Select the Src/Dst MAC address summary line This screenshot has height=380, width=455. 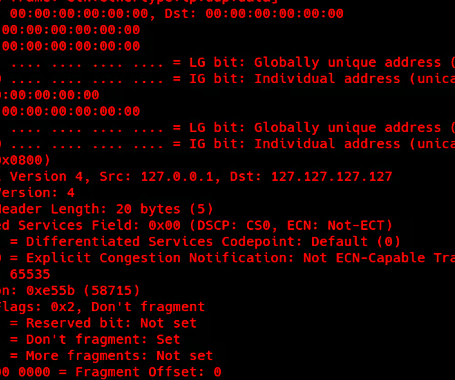click(x=177, y=14)
